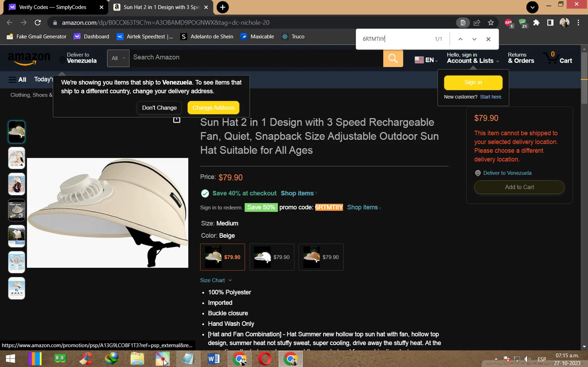The image size is (588, 367).
Task: Open Maxicable bookmark
Action: (x=257, y=36)
